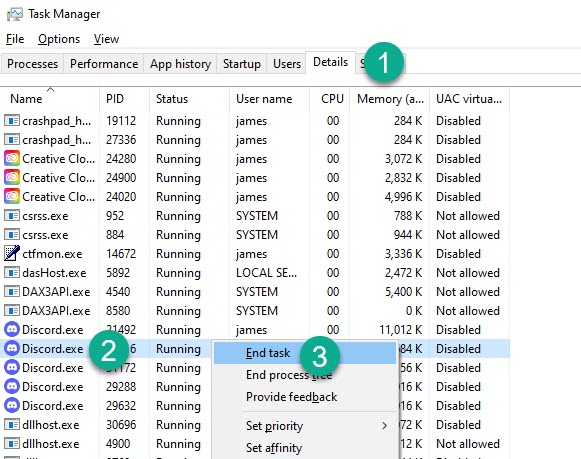Screen dimensions: 581x459
Task: Click the crashpad_h icon for PID 19112
Action: [x=12, y=121]
